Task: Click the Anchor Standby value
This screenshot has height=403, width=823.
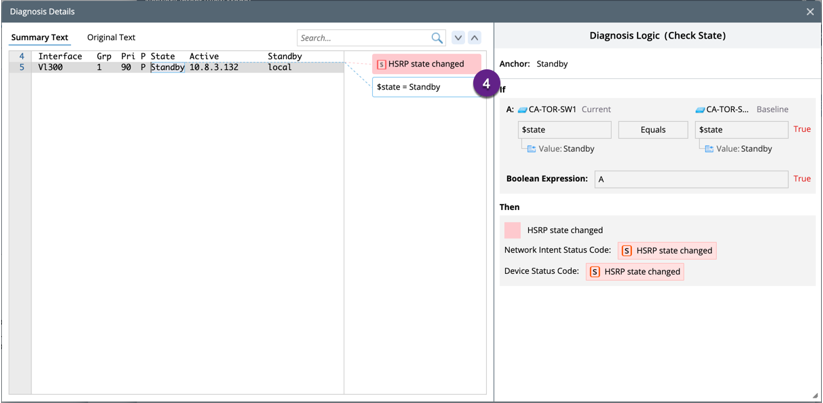Action: [x=552, y=64]
